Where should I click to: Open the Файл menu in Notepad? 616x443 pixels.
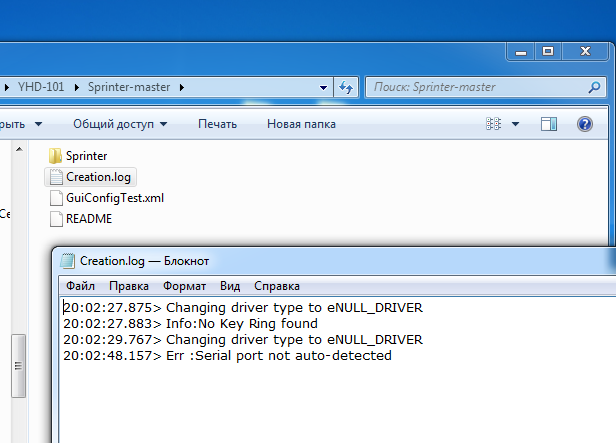pyautogui.click(x=80, y=285)
